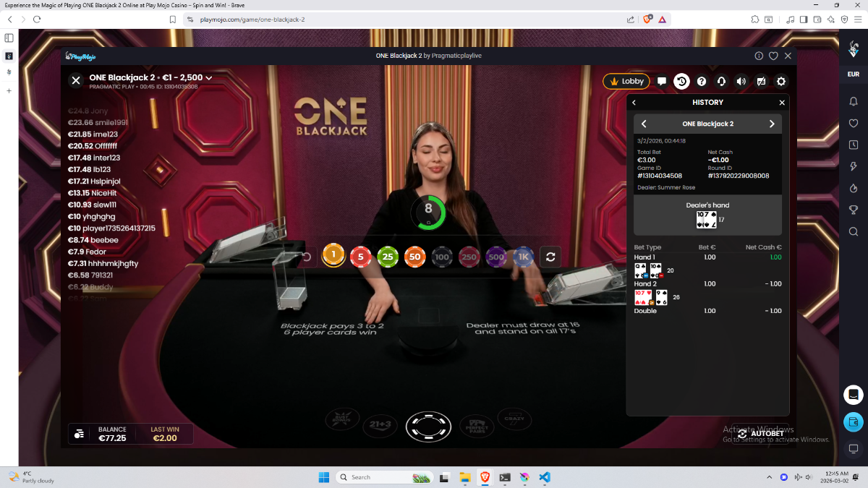Click the undo bet icon

(x=306, y=257)
